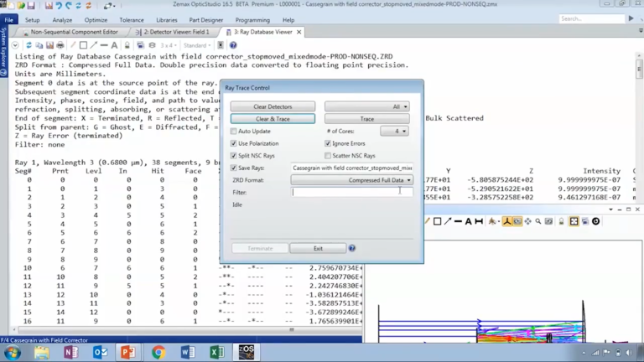The height and width of the screenshot is (362, 644).
Task: Toggle the fit-to-window icon in the layout toolbar
Action: (574, 221)
